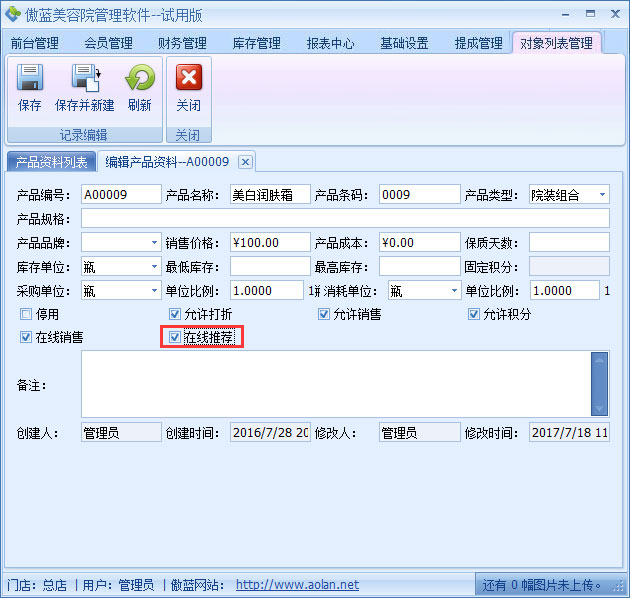The height and width of the screenshot is (598, 630).
Task: Open the www.aolan.net website link
Action: [297, 585]
